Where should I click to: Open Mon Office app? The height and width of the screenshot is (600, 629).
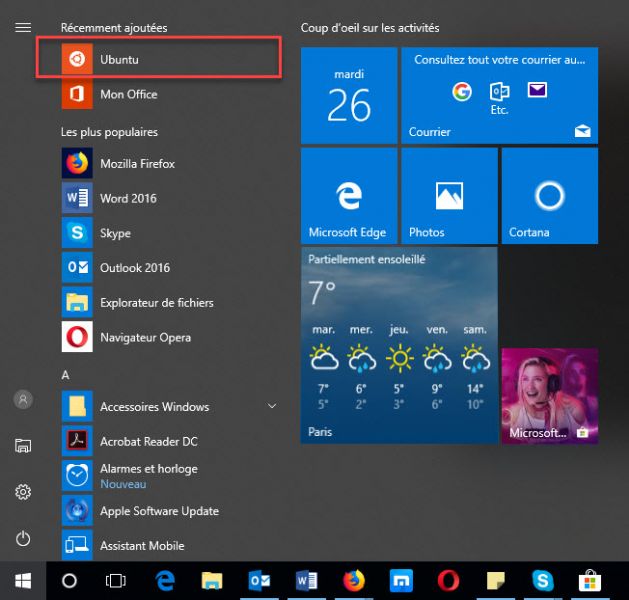click(x=170, y=94)
